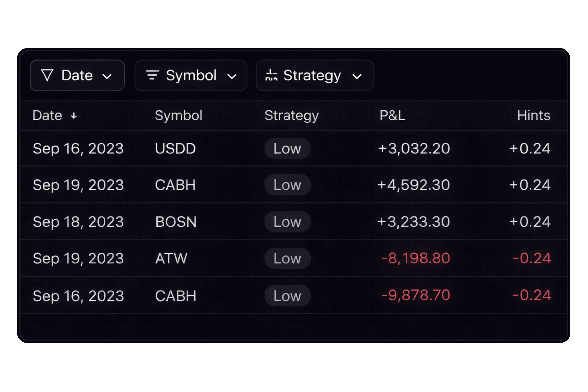This screenshot has width=588, height=392.
Task: Expand the Date filter chevron
Action: pyautogui.click(x=107, y=76)
